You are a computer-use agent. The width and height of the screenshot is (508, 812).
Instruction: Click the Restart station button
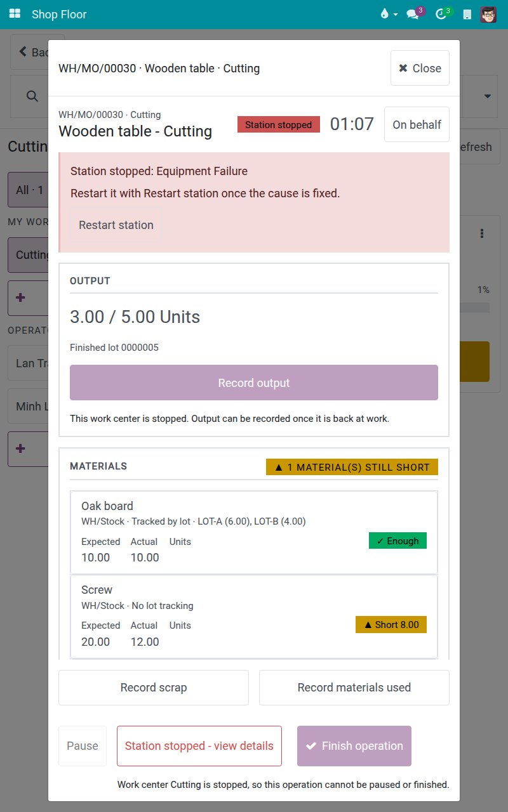pos(116,225)
